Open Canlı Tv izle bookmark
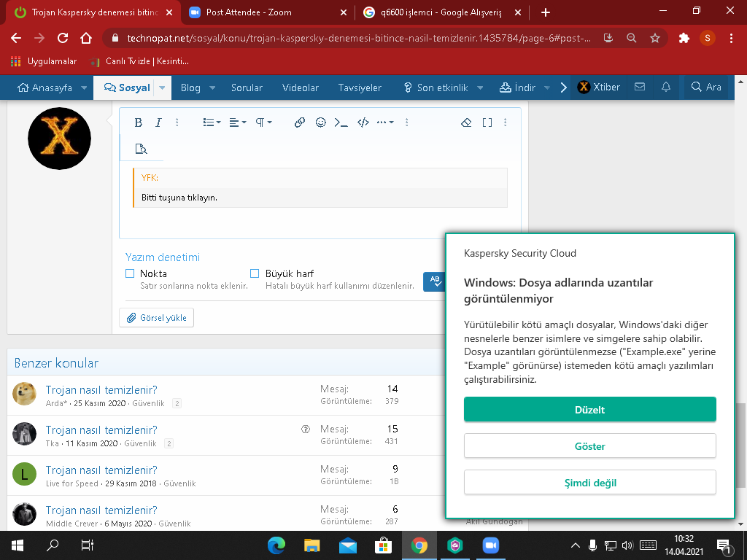This screenshot has width=747, height=560. (x=139, y=61)
